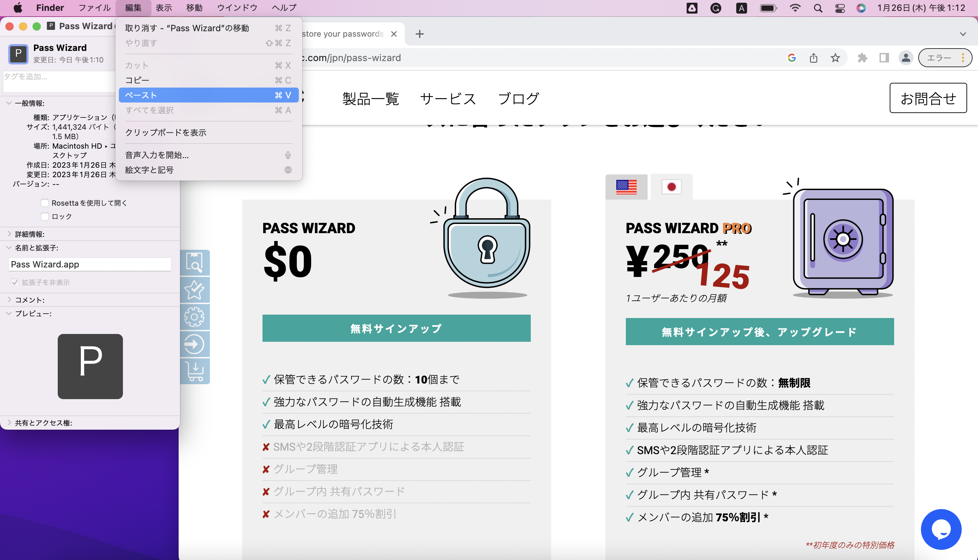The height and width of the screenshot is (560, 978).
Task: Click the star checkmark sidebar icon
Action: coord(195,290)
